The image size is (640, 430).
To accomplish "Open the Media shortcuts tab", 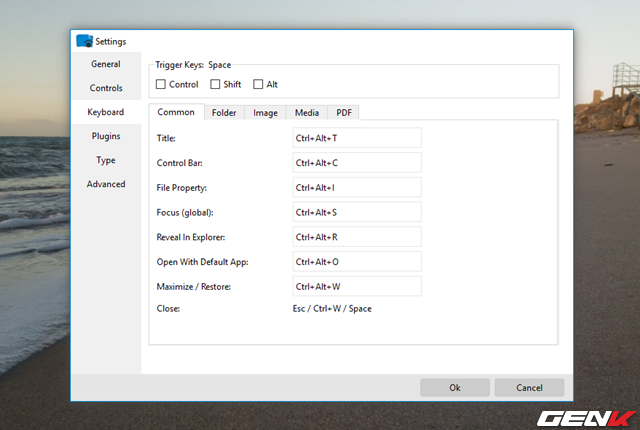I will click(306, 113).
